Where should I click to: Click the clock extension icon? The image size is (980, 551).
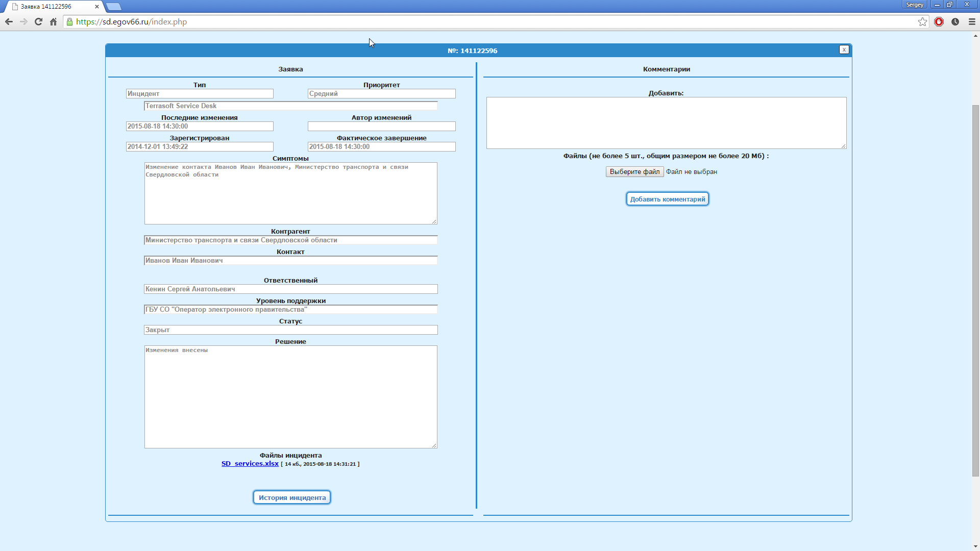(x=955, y=22)
